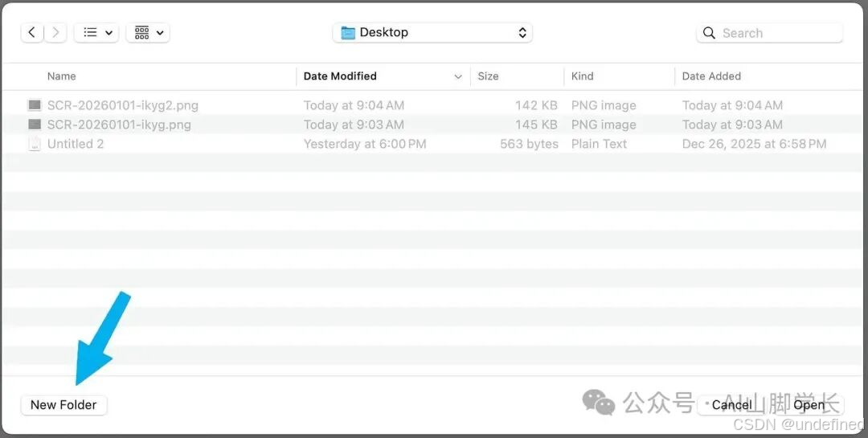Click the PNG icon of SCR-20260101-ikyg2.png
868x438 pixels.
[x=35, y=105]
